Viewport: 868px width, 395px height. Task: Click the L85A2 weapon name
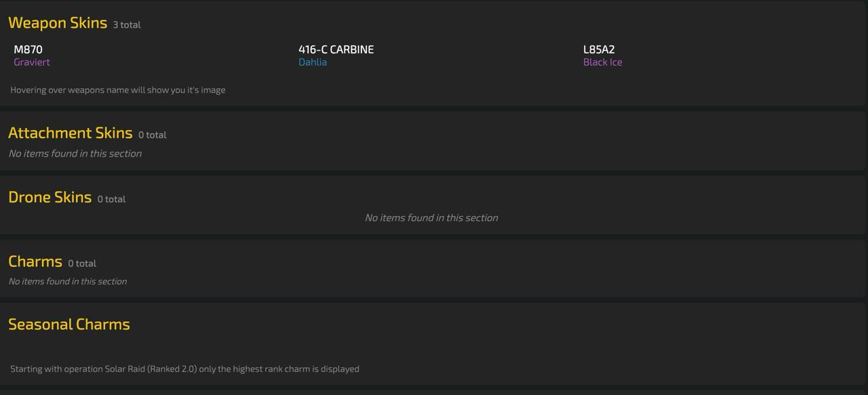coord(599,49)
